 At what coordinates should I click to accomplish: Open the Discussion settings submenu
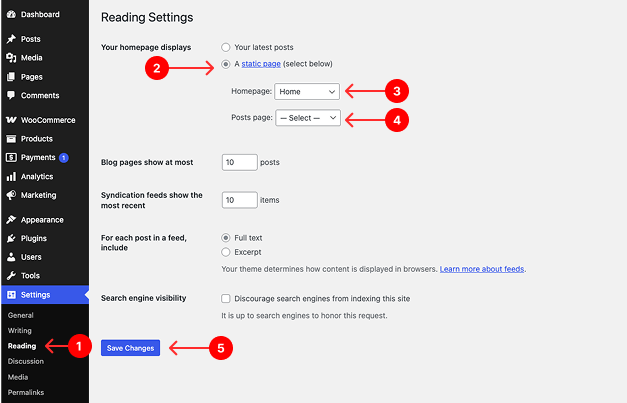(26, 361)
